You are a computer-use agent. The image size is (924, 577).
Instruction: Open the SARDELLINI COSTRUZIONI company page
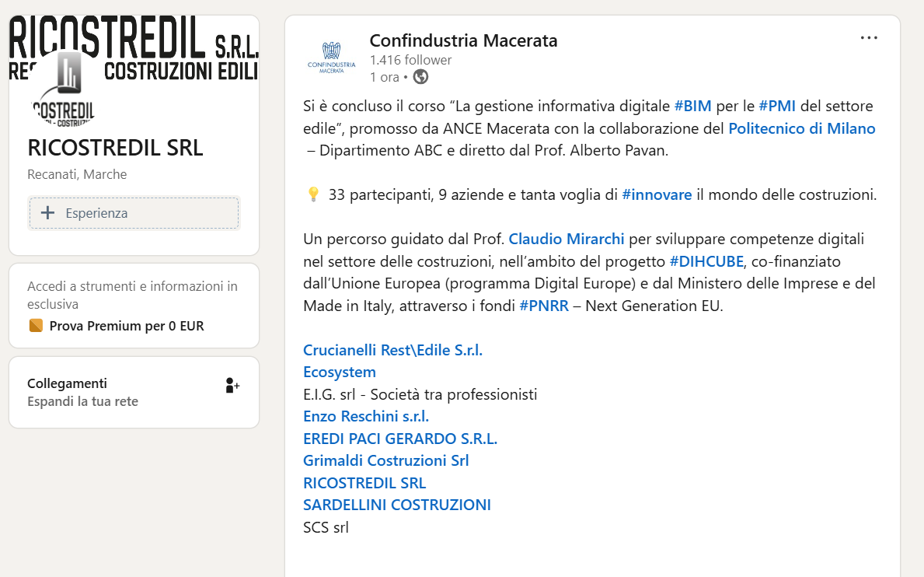click(x=396, y=505)
